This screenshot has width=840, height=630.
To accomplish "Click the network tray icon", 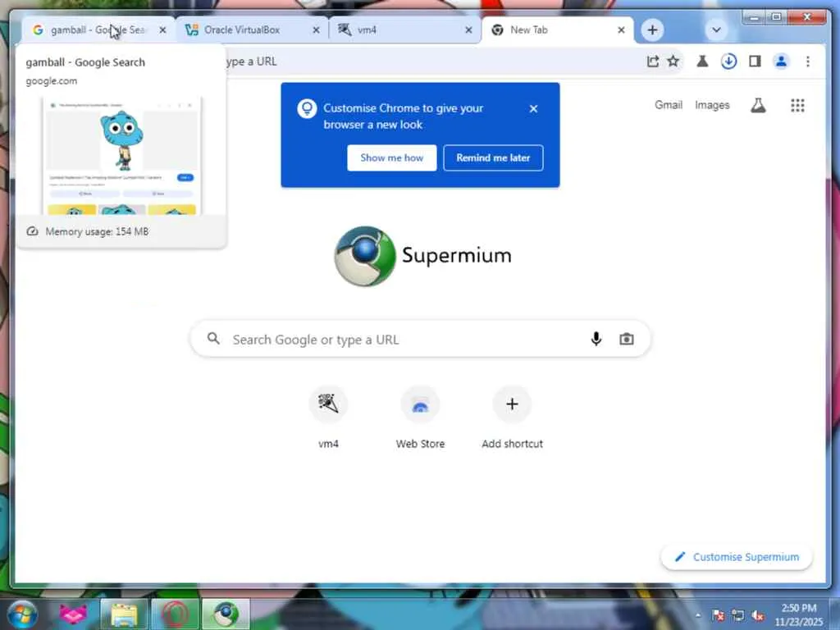I will tap(737, 615).
